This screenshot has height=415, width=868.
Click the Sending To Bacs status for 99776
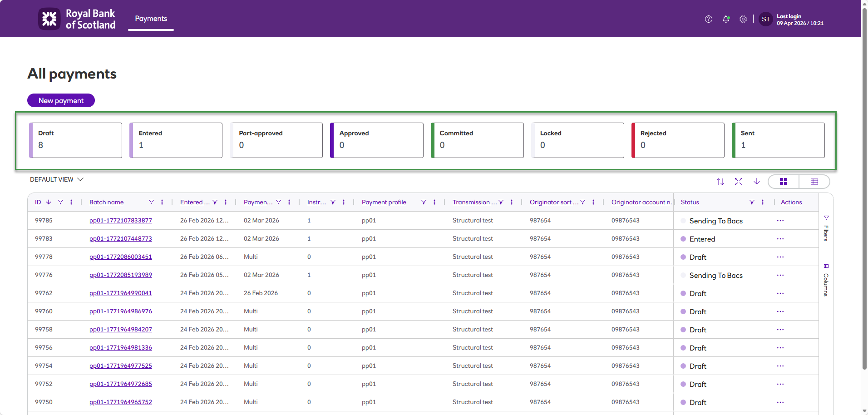pos(716,276)
